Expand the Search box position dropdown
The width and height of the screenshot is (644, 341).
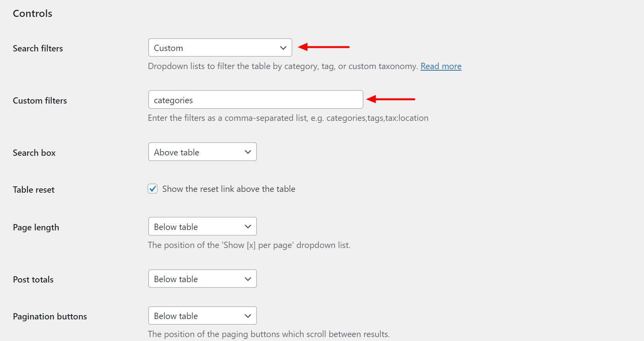click(x=202, y=152)
